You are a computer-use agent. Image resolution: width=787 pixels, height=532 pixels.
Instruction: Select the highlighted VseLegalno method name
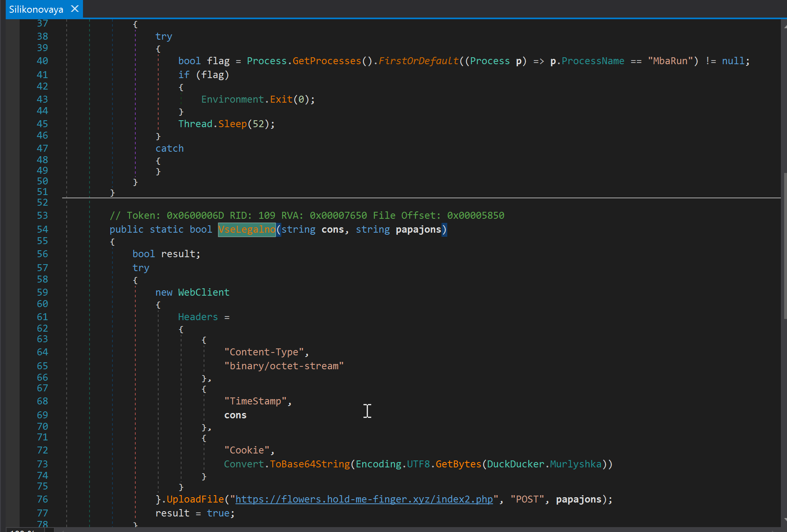pyautogui.click(x=247, y=229)
